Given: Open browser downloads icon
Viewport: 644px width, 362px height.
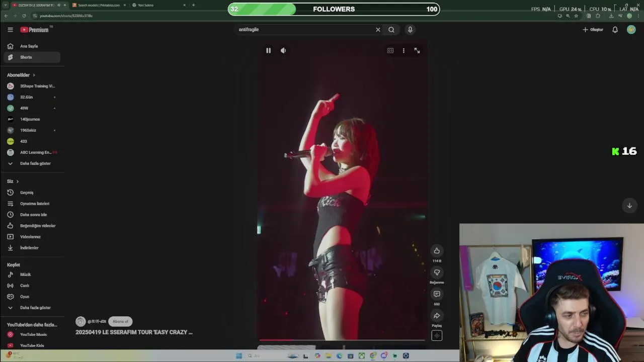Looking at the screenshot, I should [x=611, y=16].
